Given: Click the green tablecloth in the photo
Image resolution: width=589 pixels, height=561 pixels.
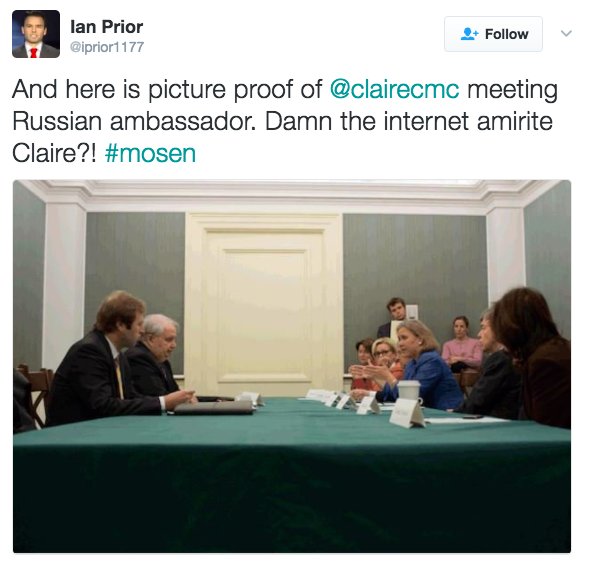Looking at the screenshot, I should (x=292, y=477).
